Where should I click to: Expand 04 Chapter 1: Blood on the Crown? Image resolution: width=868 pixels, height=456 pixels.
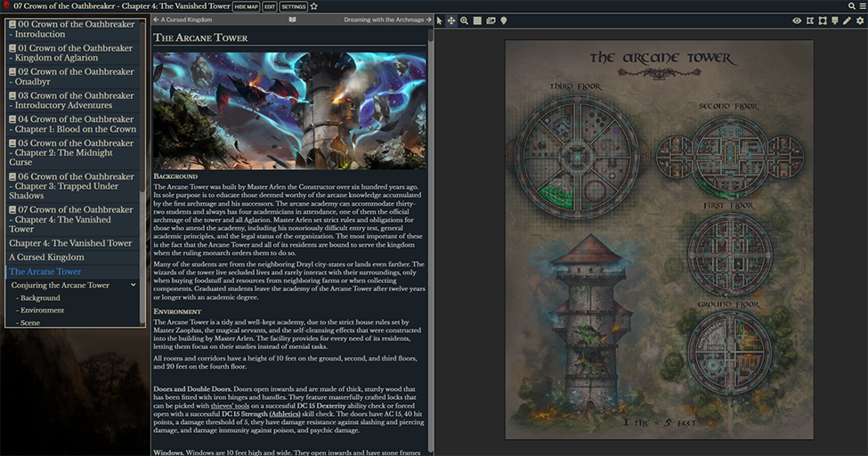[71, 124]
